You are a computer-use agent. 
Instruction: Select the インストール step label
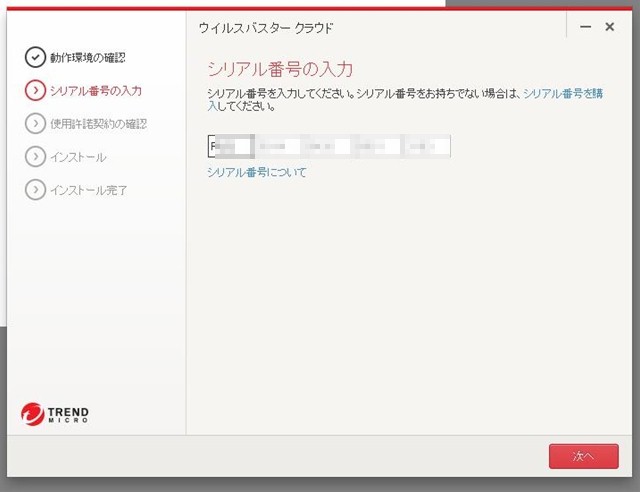click(x=78, y=157)
